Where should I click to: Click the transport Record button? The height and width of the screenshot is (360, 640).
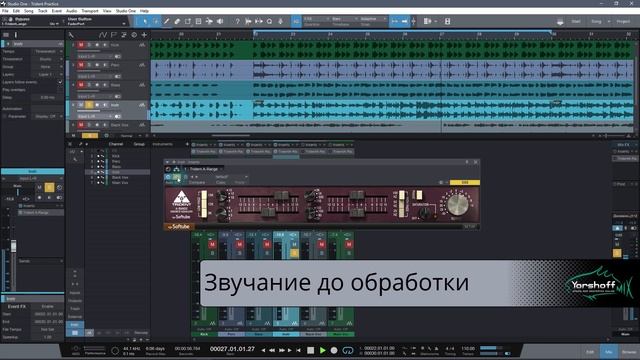[334, 350]
